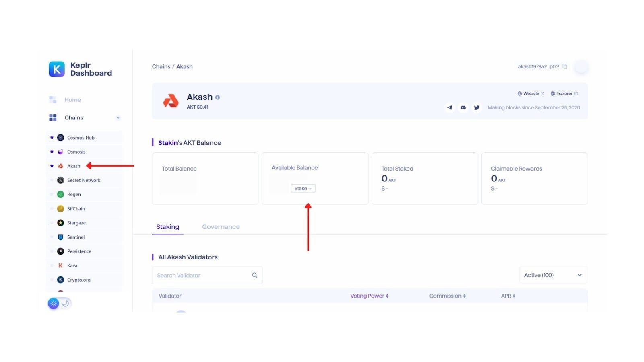Favorite Crypto.org with its star
This screenshot has width=644, height=362.
[x=52, y=280]
